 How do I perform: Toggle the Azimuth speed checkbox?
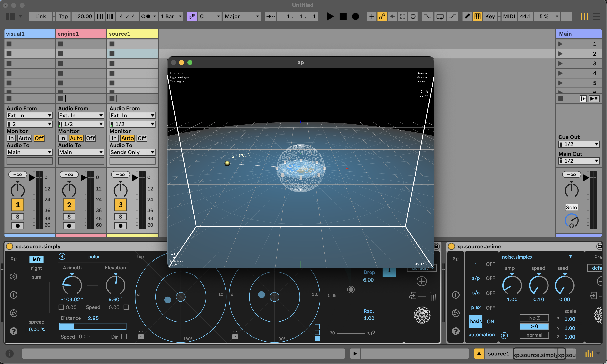[61, 307]
